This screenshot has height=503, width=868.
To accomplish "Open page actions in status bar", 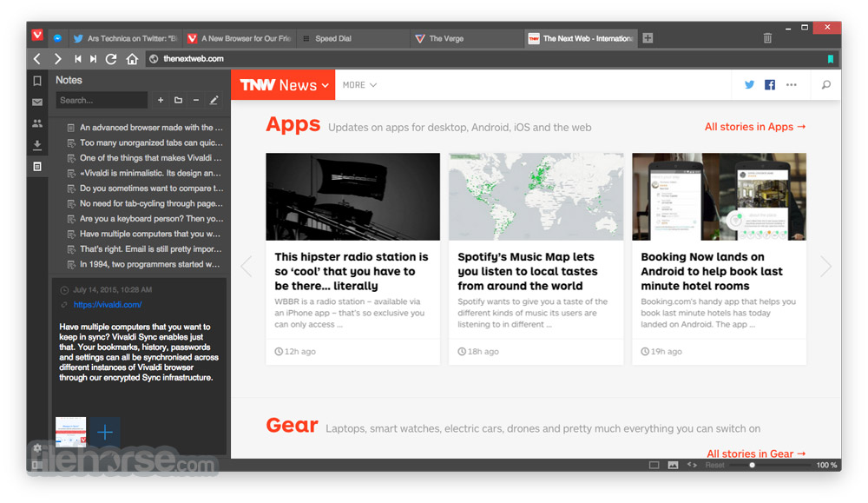I will point(692,465).
